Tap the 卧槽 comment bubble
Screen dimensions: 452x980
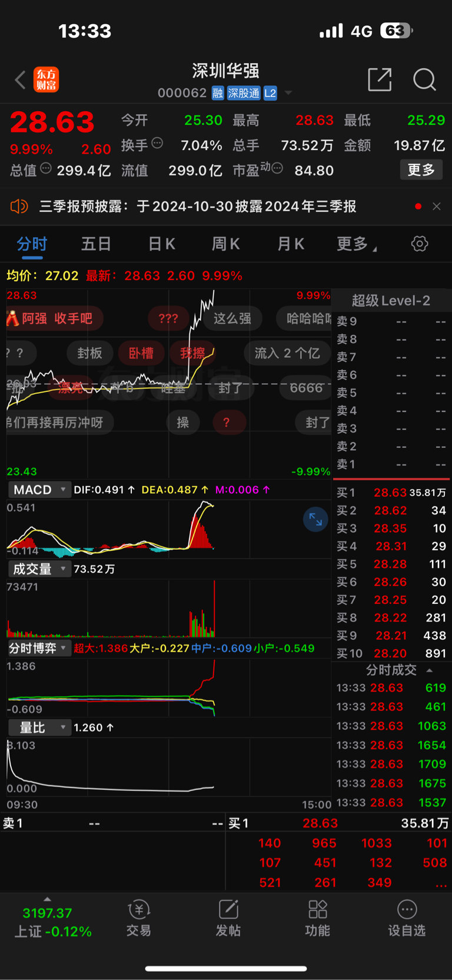[141, 353]
